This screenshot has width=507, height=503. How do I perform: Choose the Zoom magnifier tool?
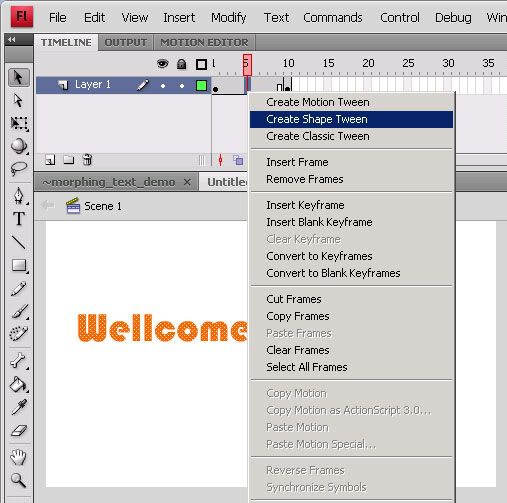pos(18,480)
